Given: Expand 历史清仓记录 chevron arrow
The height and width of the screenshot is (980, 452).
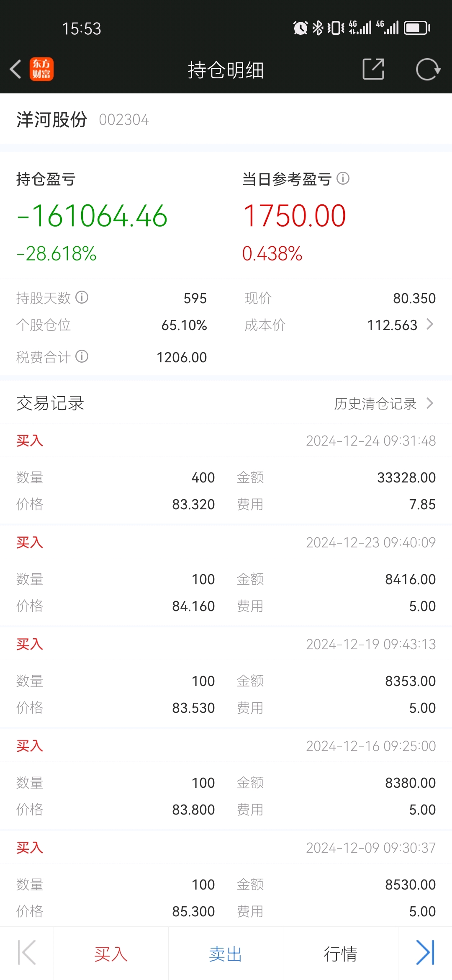Looking at the screenshot, I should [x=430, y=403].
